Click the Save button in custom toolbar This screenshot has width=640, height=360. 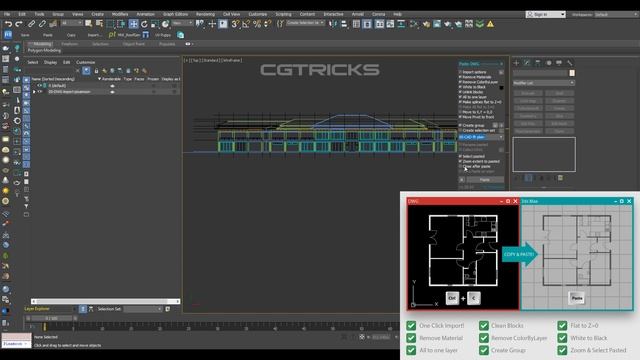tap(24, 35)
